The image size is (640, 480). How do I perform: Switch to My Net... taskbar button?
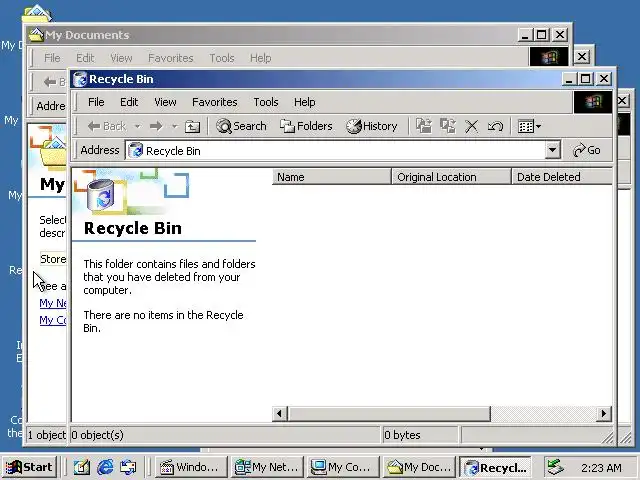click(268, 467)
